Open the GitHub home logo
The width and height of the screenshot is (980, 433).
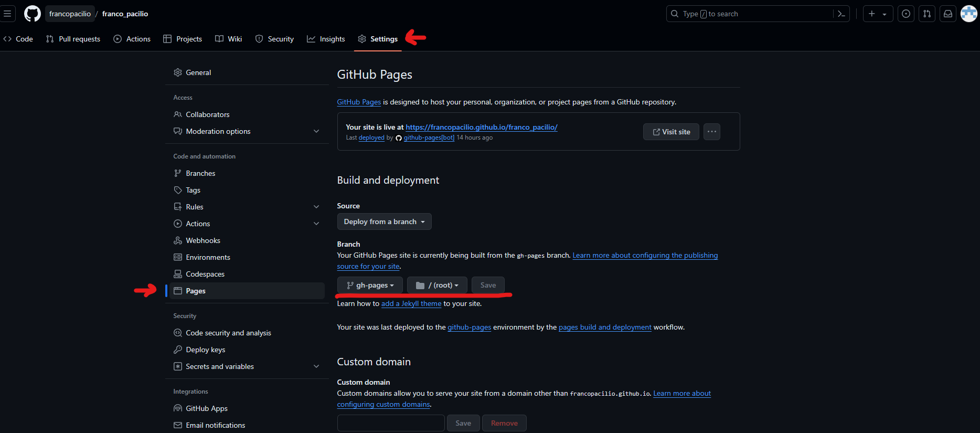[x=33, y=14]
